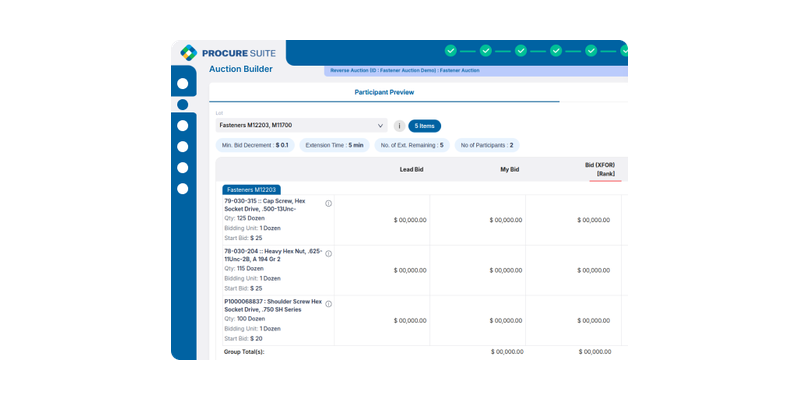The image size is (800, 400).
Task: Click the No. of Ext. Remaining chip
Action: 412,145
